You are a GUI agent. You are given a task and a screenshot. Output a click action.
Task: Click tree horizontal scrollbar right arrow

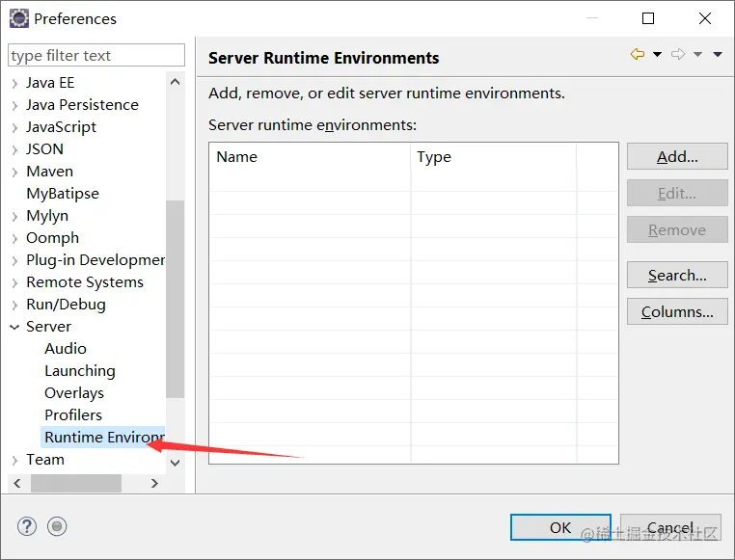pos(154,483)
